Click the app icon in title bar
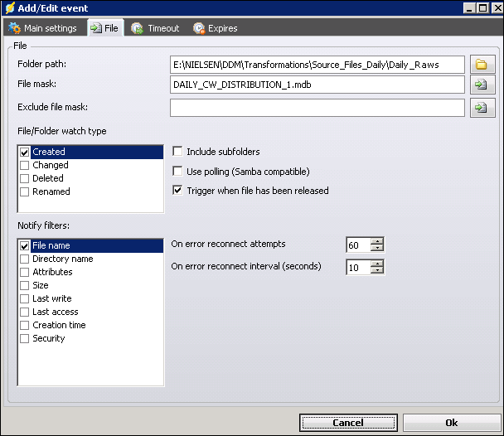Viewport: 504px width, 436px height. [x=10, y=7]
